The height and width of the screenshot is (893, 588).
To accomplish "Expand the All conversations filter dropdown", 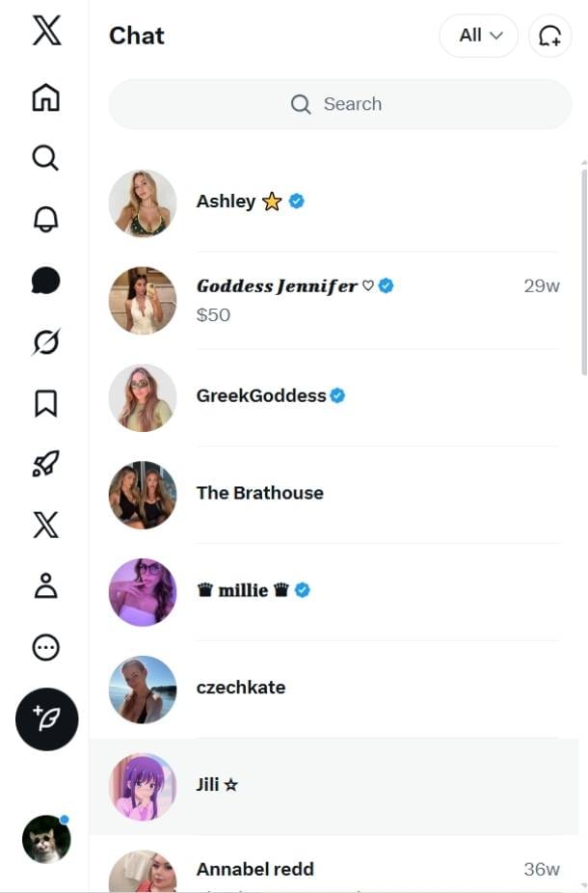I will 478,35.
